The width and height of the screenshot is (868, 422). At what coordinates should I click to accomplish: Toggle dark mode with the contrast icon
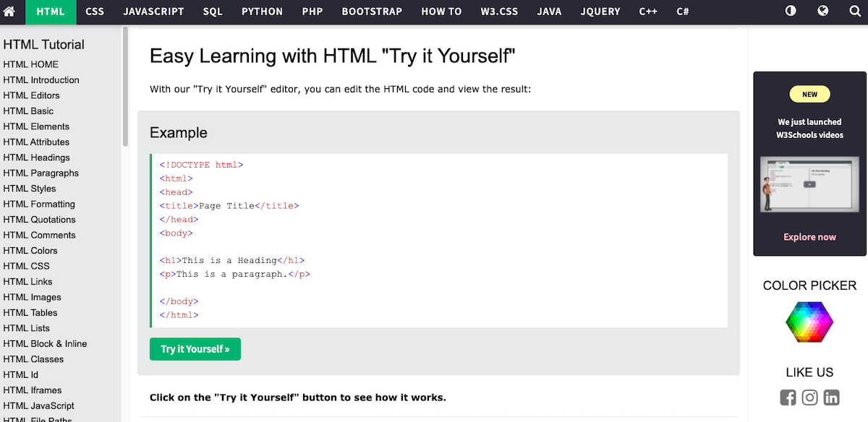[x=791, y=12]
